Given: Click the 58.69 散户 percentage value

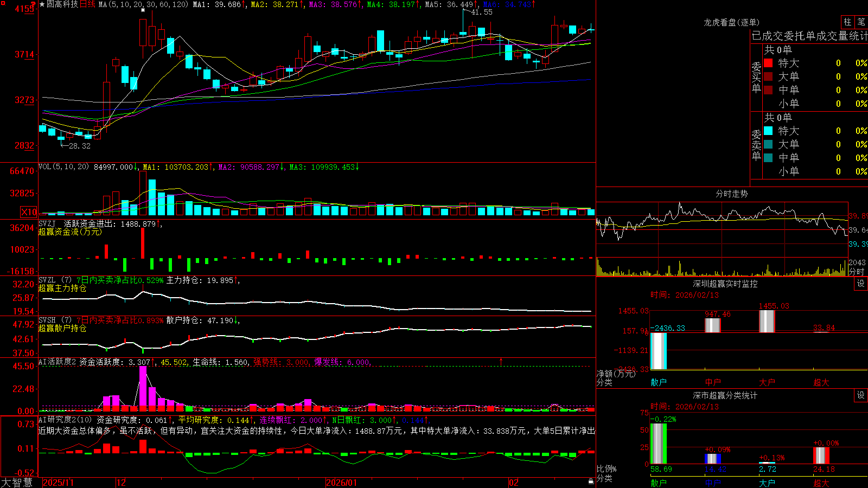Looking at the screenshot, I should coord(661,469).
